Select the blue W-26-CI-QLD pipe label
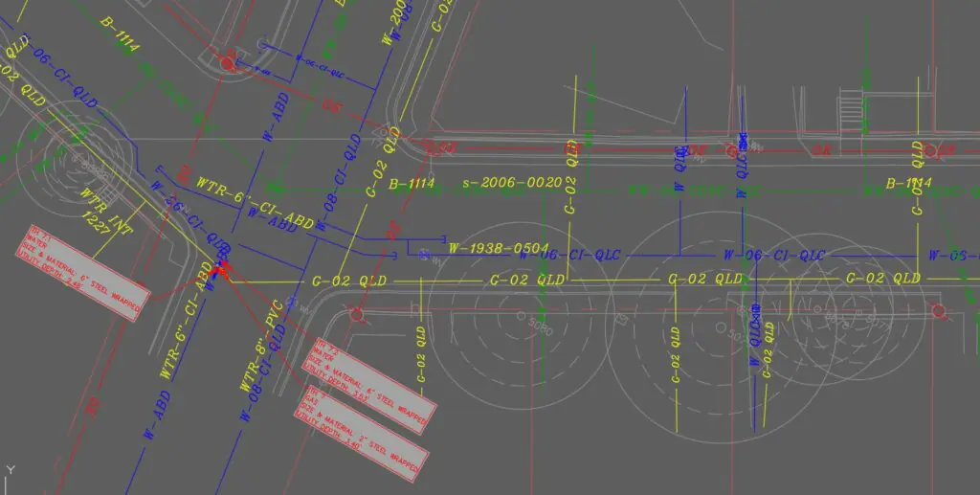The image size is (980, 495). [190, 214]
